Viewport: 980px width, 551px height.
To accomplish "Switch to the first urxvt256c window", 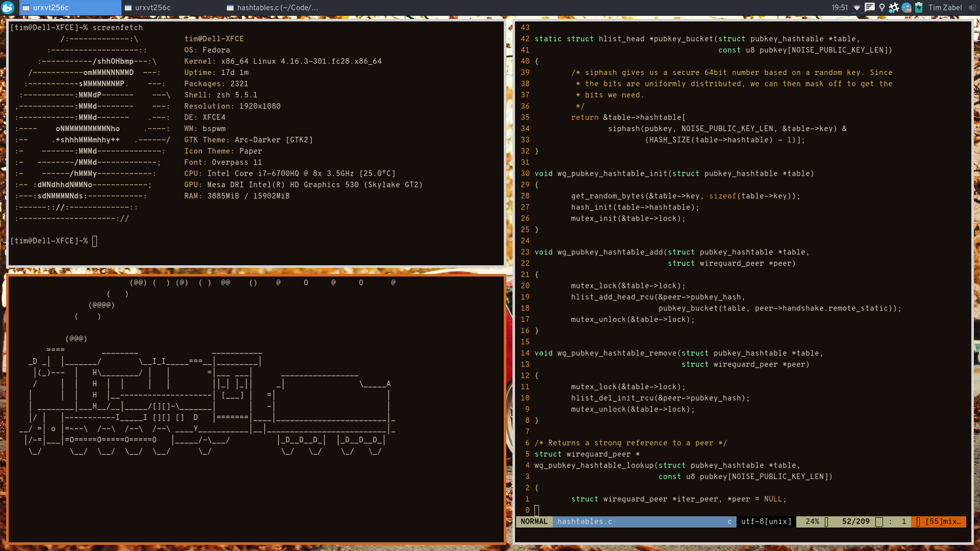I will coord(70,8).
